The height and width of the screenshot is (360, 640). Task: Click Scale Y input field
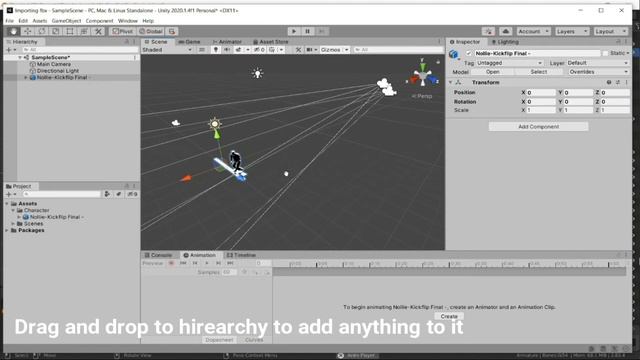tap(578, 110)
